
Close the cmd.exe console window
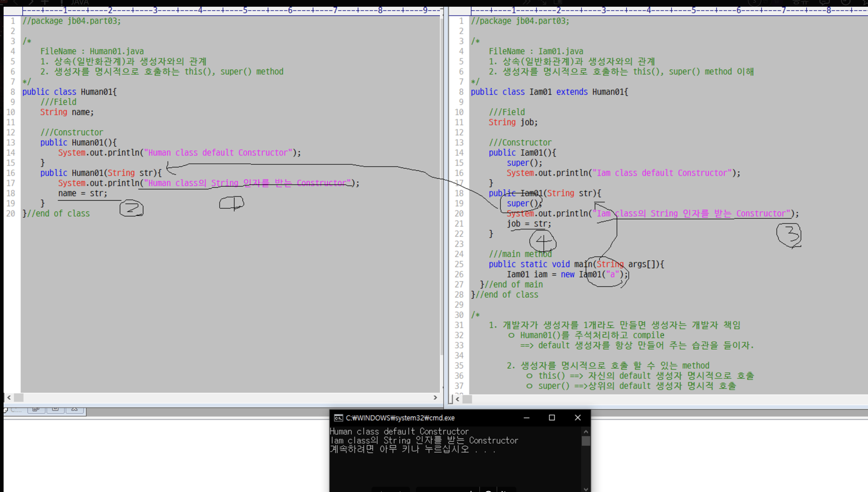click(x=578, y=418)
